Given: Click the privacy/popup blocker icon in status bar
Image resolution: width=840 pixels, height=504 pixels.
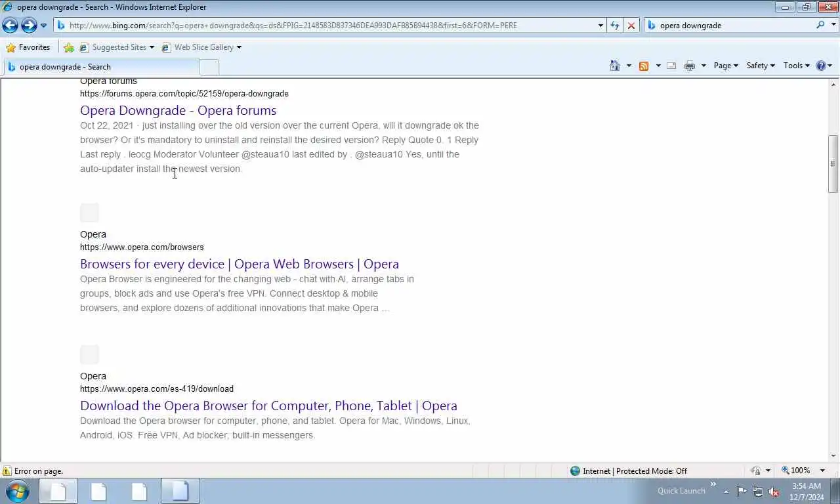Looking at the screenshot, I should click(x=756, y=471).
